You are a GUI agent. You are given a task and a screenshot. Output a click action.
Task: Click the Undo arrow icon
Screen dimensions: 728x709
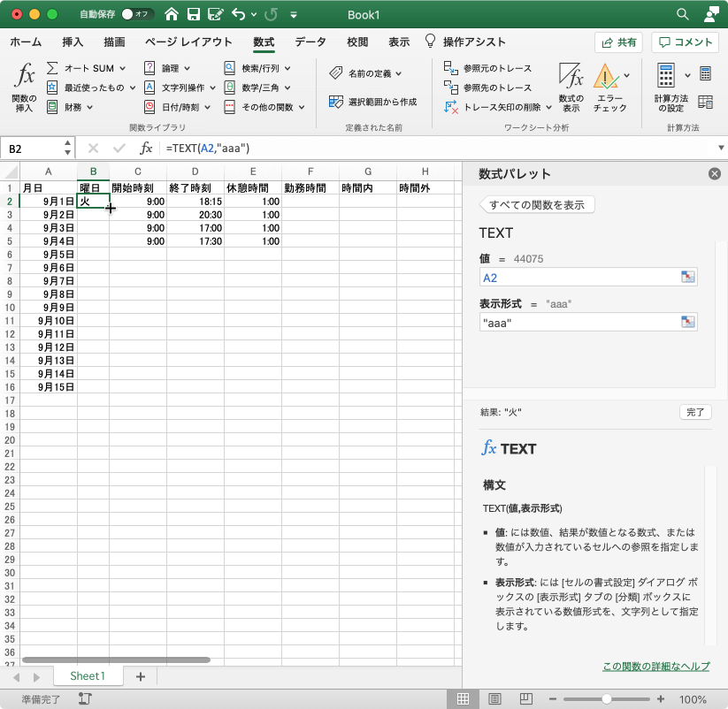coord(239,14)
